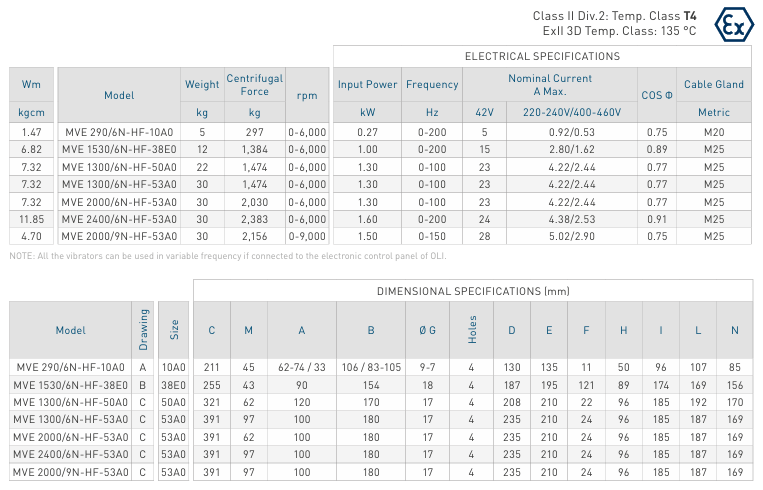This screenshot has height=490, width=763.
Task: Select the 2,383 centrifugal force value
Action: pos(255,219)
